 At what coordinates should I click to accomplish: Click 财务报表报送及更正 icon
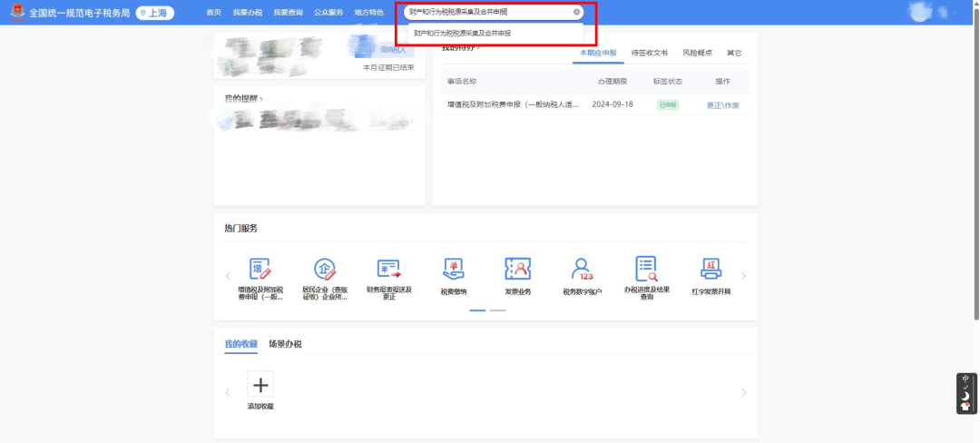pyautogui.click(x=389, y=270)
